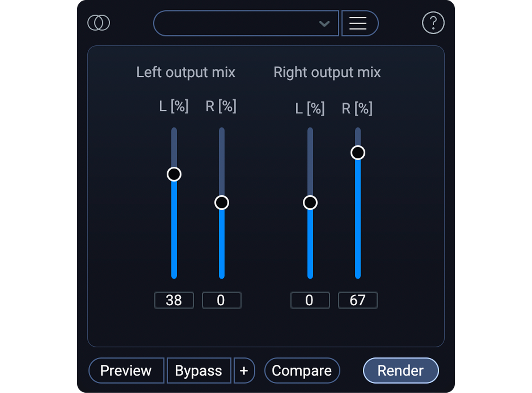Click the + button next to Bypass
Image resolution: width=532 pixels, height=393 pixels.
[x=244, y=371]
